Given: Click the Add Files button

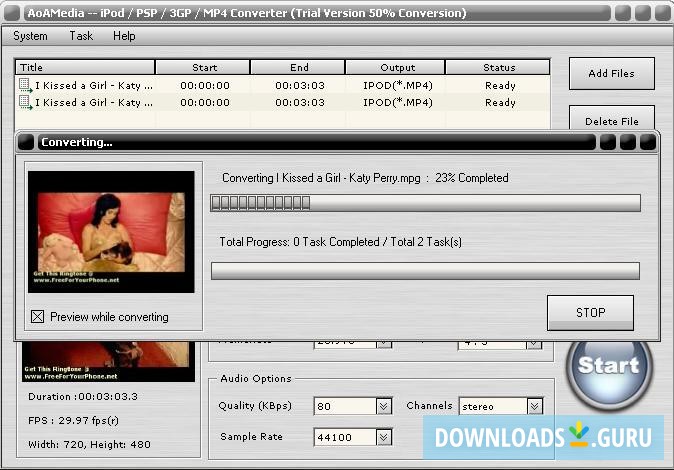Looking at the screenshot, I should click(x=612, y=74).
